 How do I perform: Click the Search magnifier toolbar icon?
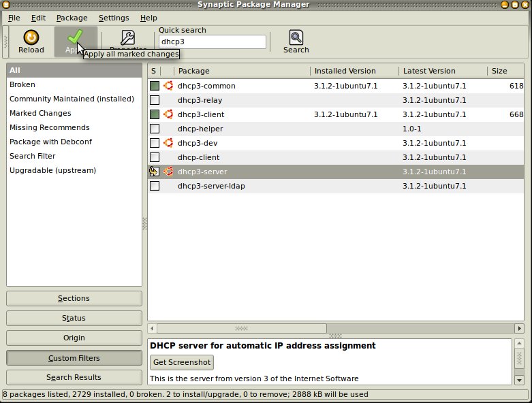pos(296,37)
